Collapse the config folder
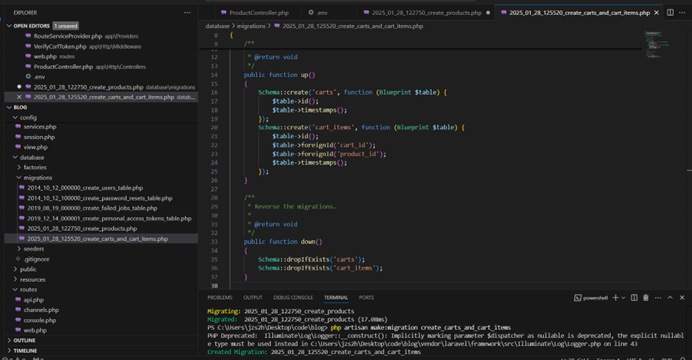 pyautogui.click(x=15, y=117)
